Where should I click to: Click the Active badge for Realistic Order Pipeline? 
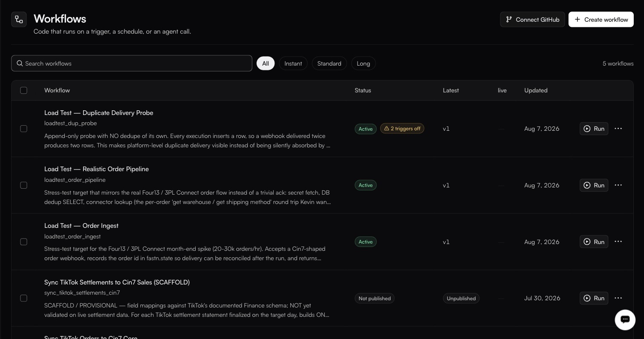[365, 185]
